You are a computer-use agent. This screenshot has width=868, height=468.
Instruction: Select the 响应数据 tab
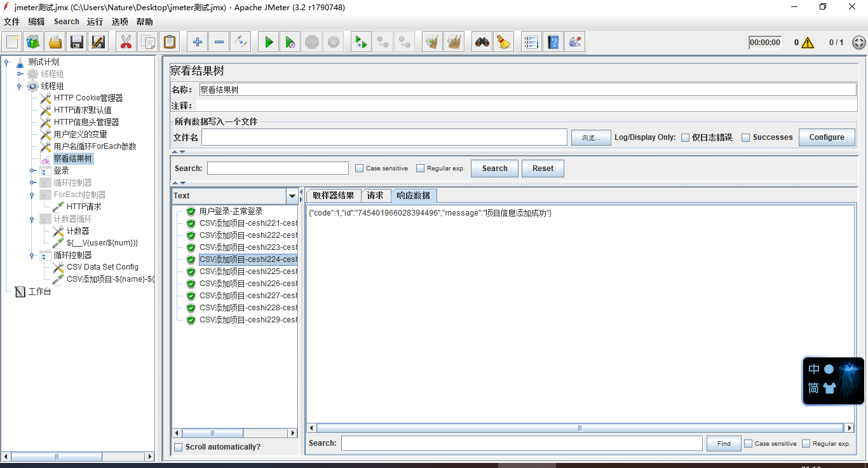pos(414,196)
